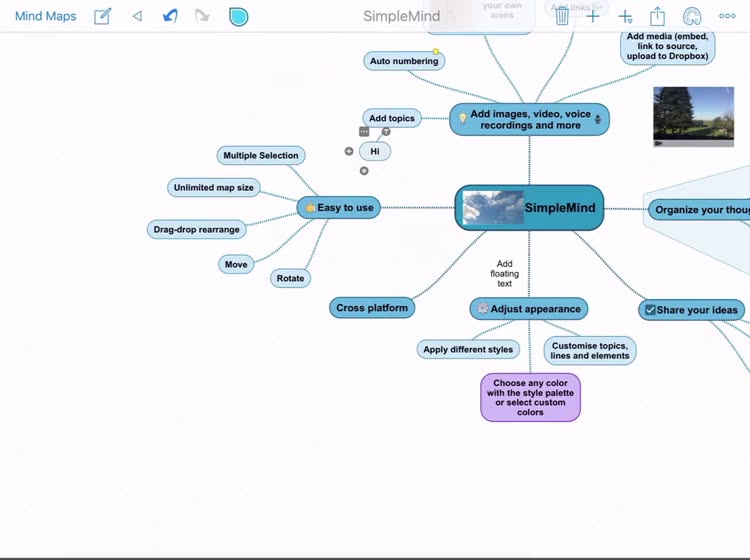The image size is (750, 560).
Task: Redo the last action
Action: coord(202,16)
